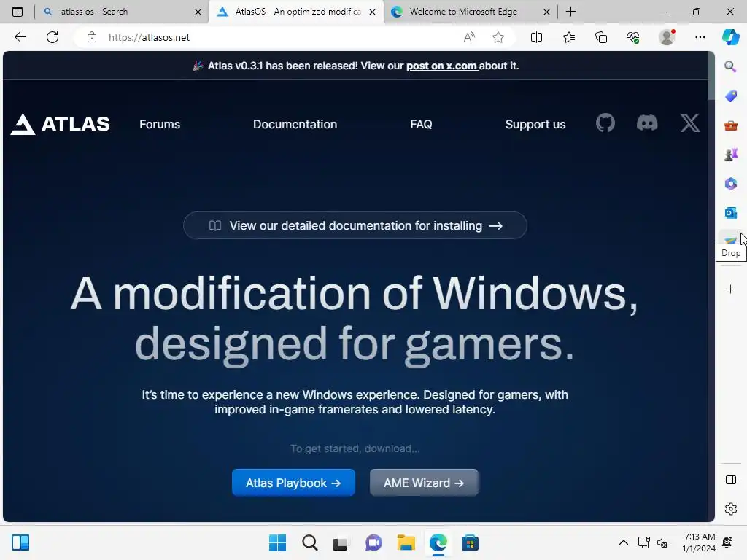The height and width of the screenshot is (560, 747).
Task: Close the Welcome to Microsoft Edge tab
Action: point(546,12)
